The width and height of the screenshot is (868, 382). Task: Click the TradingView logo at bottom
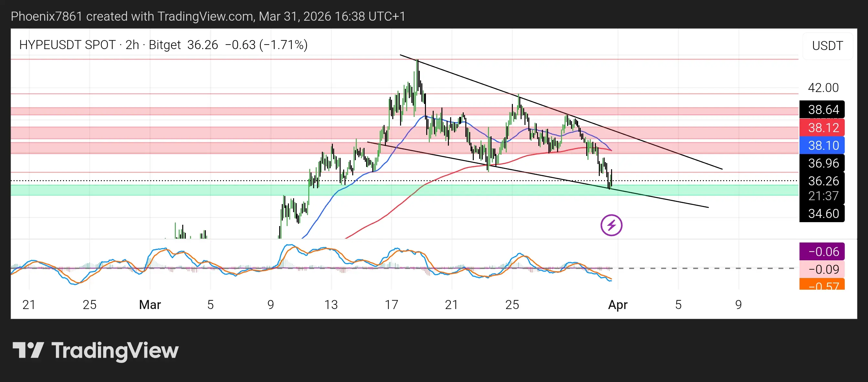click(x=95, y=350)
